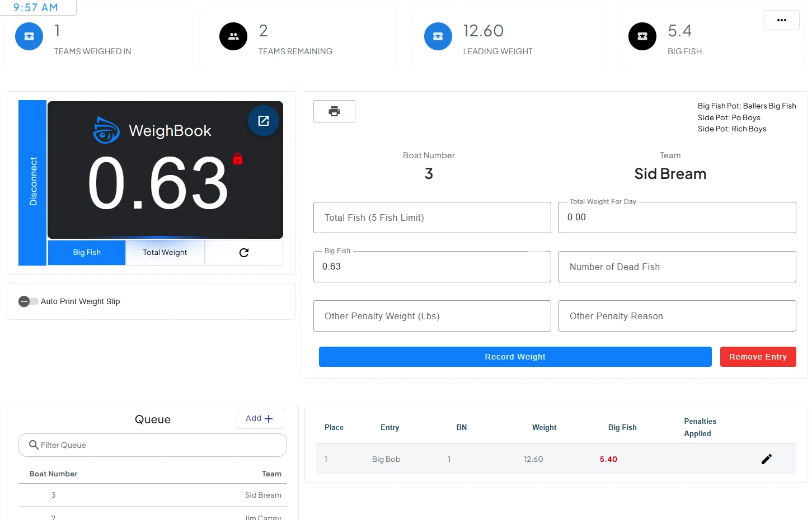Click the BN column header

462,427
